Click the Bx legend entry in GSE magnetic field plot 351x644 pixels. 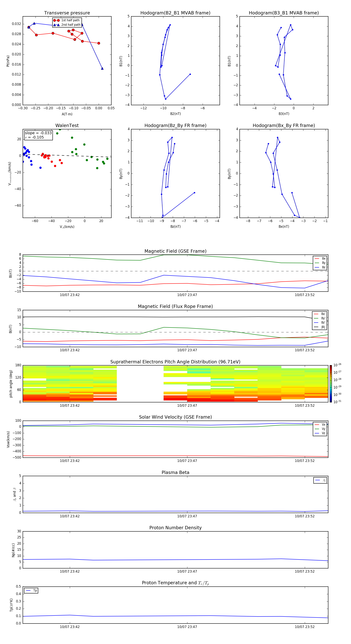[320, 259]
